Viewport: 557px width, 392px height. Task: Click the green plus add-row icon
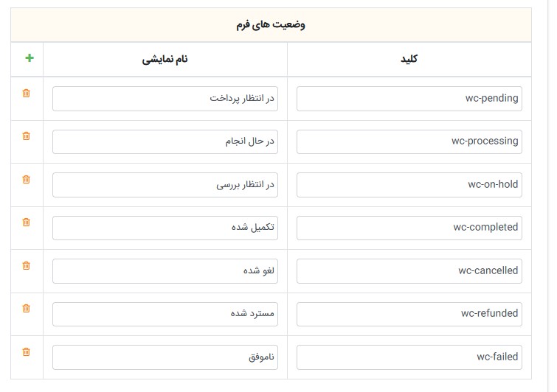click(30, 58)
